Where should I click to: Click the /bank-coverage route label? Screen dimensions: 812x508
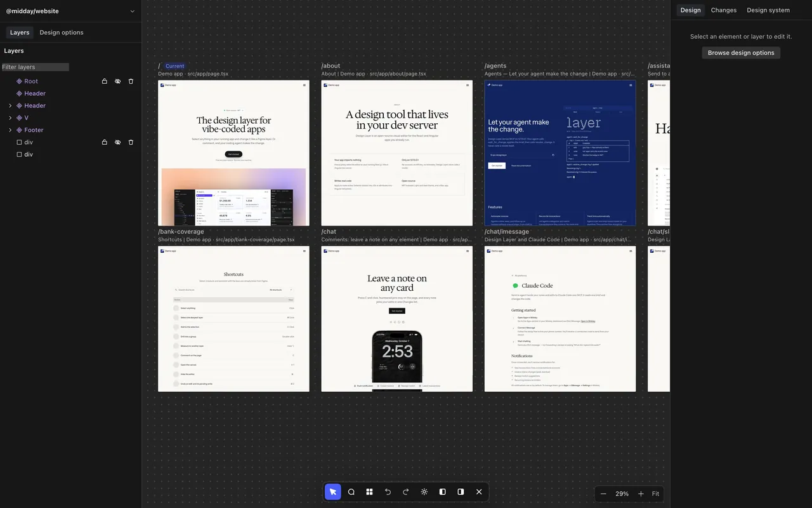pyautogui.click(x=181, y=232)
